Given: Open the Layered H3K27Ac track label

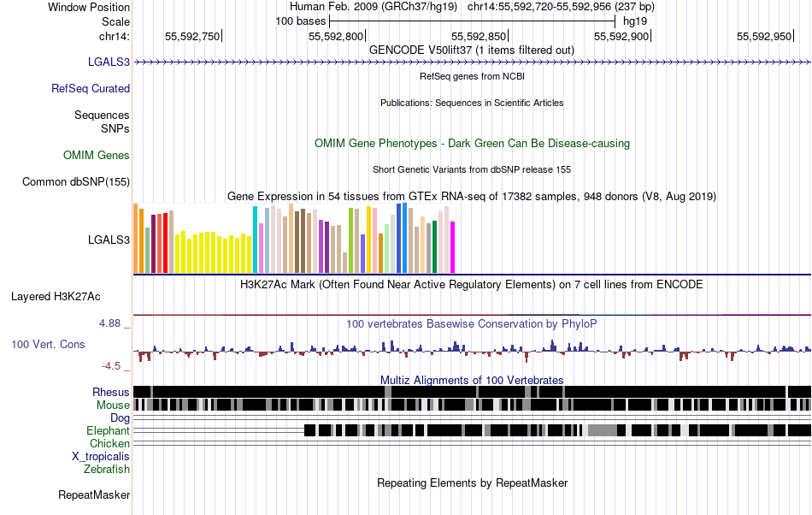Looking at the screenshot, I should coord(56,296).
